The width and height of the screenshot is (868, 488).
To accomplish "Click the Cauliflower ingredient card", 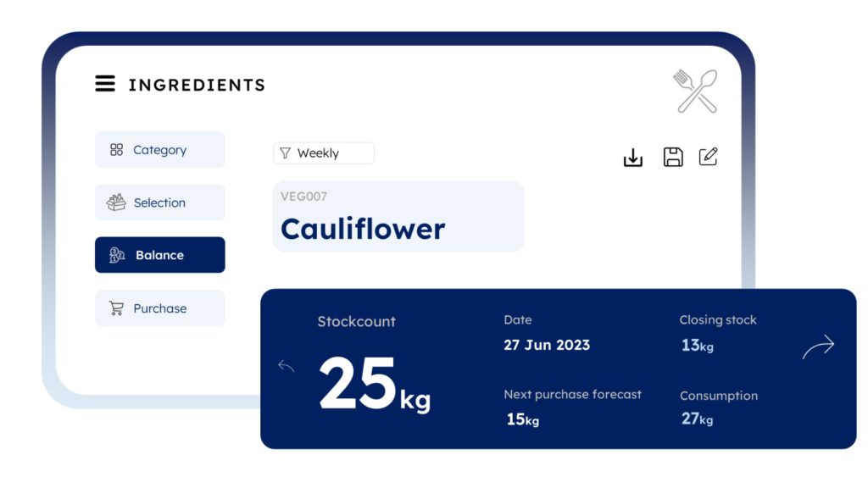I will (398, 217).
